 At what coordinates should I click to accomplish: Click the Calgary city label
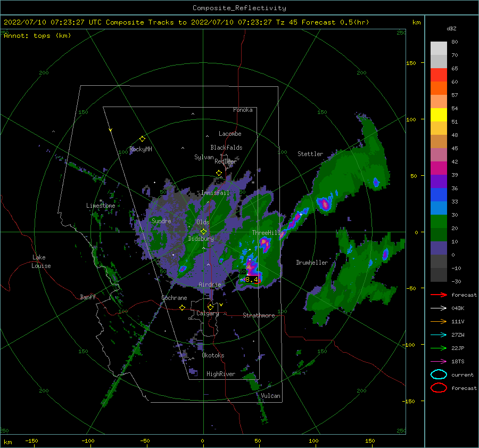point(208,313)
